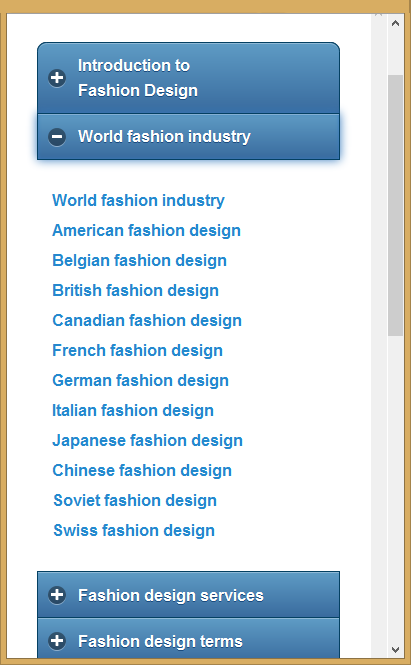Open the World fashion industry link
The height and width of the screenshot is (665, 411).
click(x=138, y=201)
